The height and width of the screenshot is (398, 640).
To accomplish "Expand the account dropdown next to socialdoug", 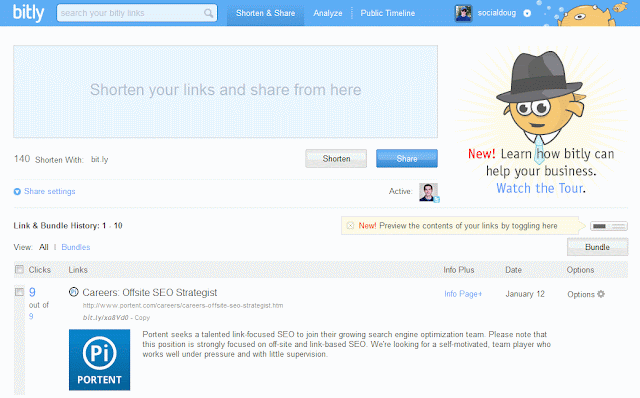I will [x=527, y=13].
